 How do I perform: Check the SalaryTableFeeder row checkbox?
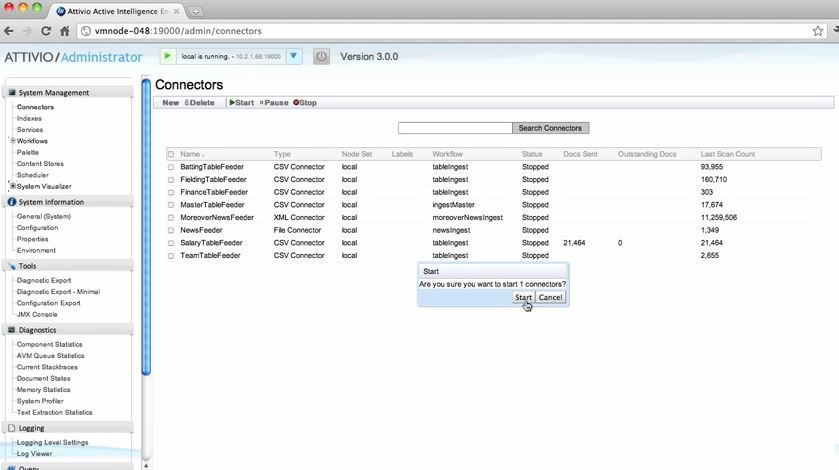(x=171, y=243)
